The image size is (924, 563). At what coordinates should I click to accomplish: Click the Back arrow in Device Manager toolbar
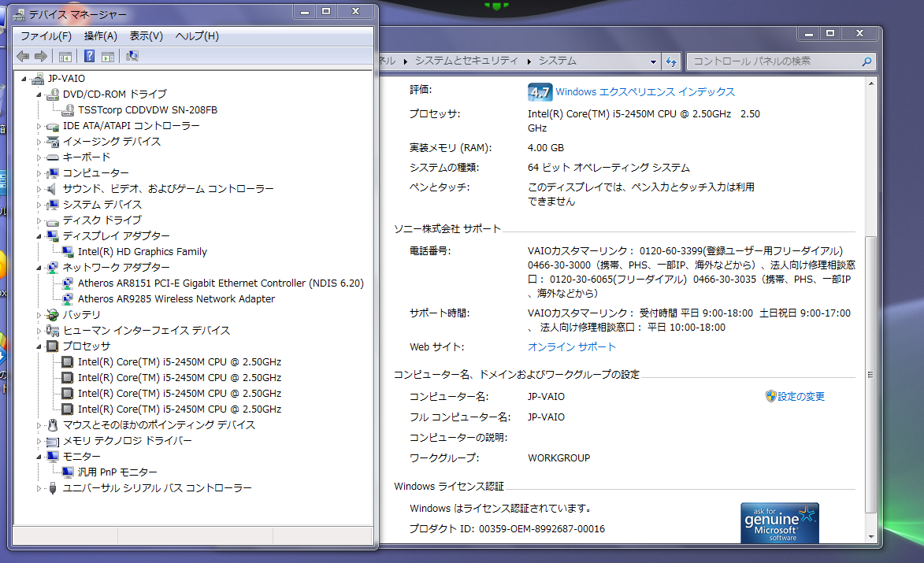(23, 57)
